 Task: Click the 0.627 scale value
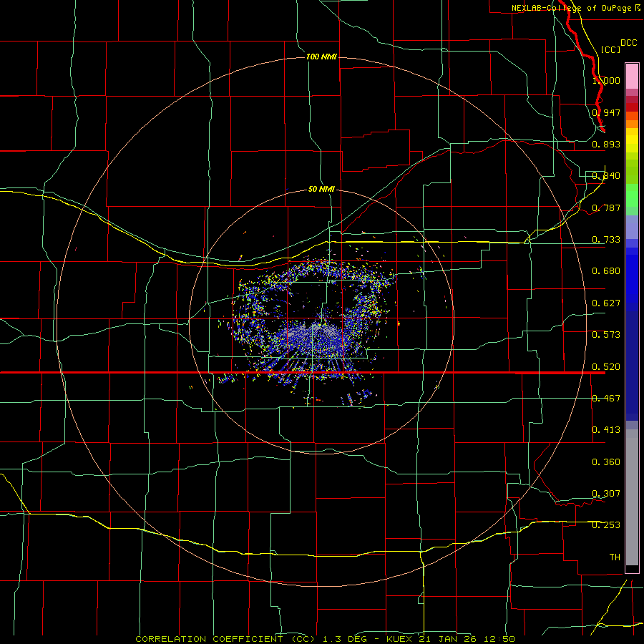click(x=606, y=303)
